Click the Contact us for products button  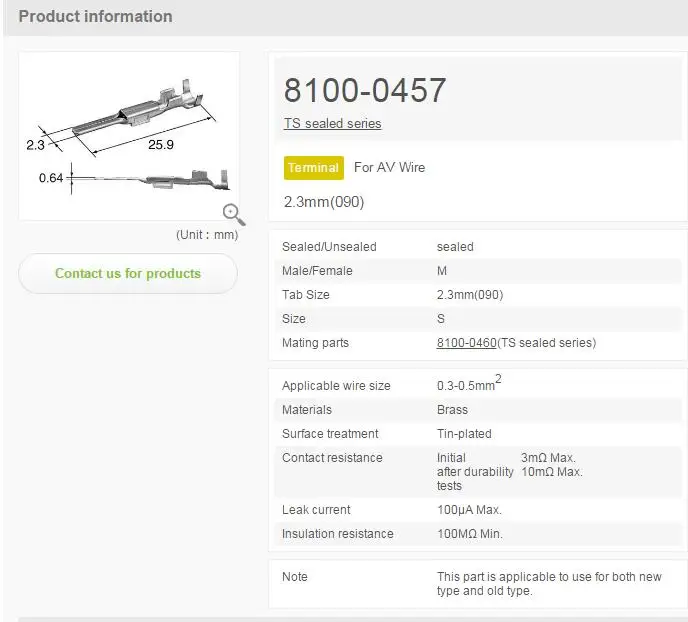click(128, 273)
